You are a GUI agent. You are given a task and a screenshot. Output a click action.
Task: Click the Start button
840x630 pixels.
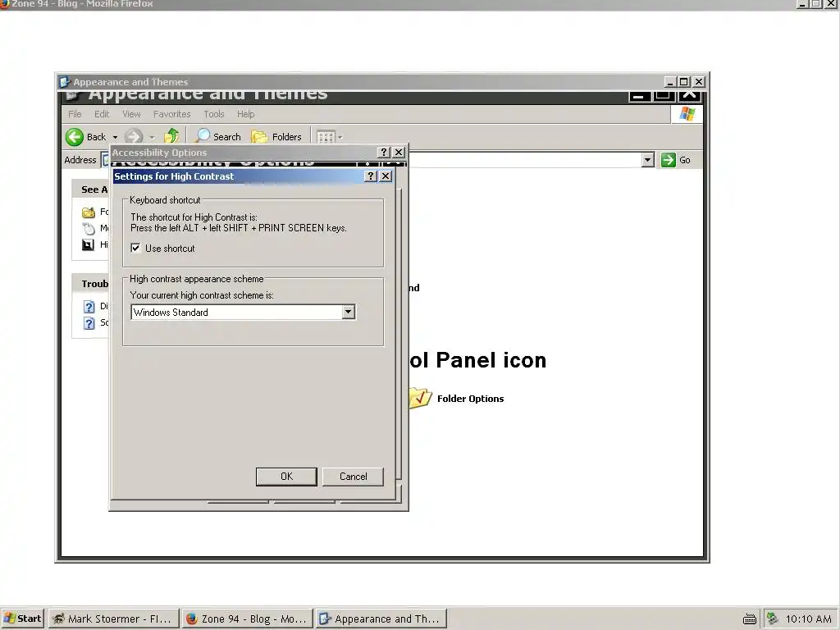(22, 619)
